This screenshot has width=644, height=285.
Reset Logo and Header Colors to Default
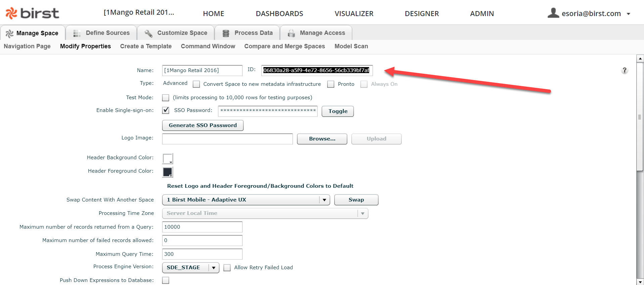pyautogui.click(x=260, y=186)
